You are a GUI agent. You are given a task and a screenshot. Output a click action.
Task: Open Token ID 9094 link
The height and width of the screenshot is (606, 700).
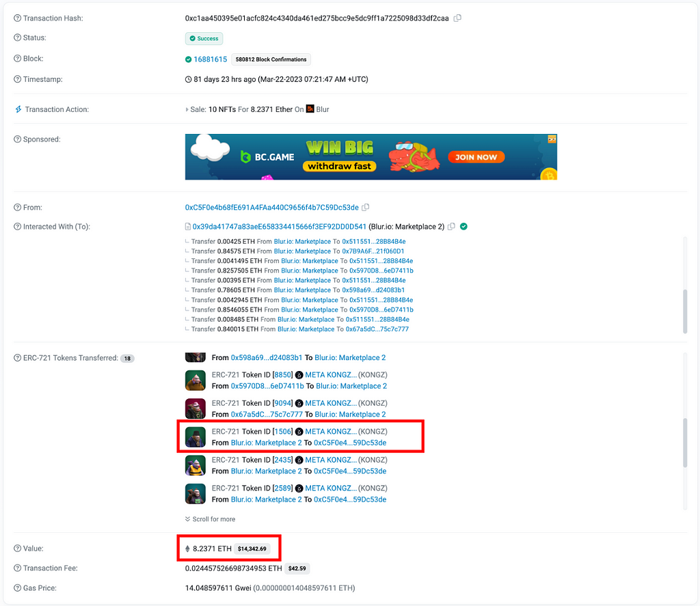282,403
